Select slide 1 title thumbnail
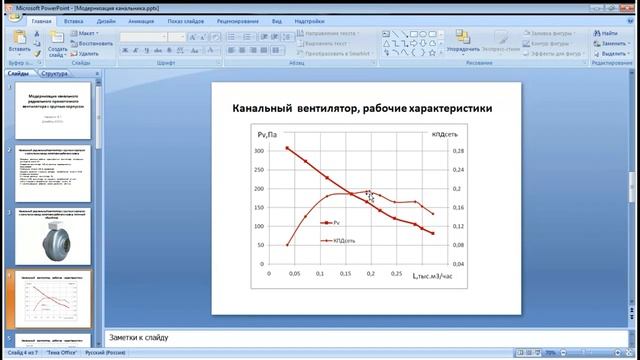The height and width of the screenshot is (360, 640). (53, 111)
